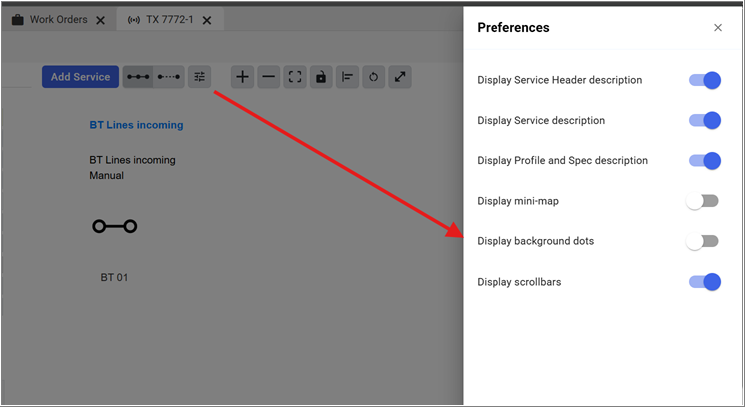The image size is (745, 407).
Task: Click the briefcase icon on Work Orders tab
Action: (18, 20)
